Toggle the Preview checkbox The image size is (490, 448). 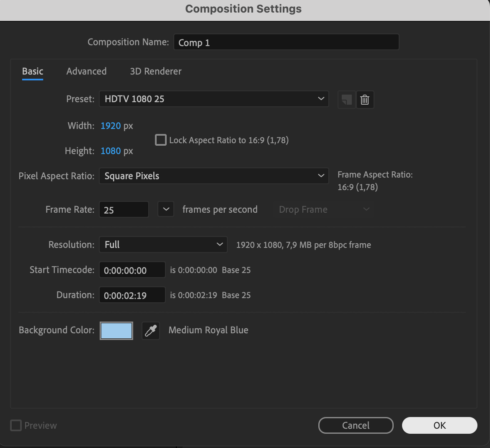pos(15,425)
